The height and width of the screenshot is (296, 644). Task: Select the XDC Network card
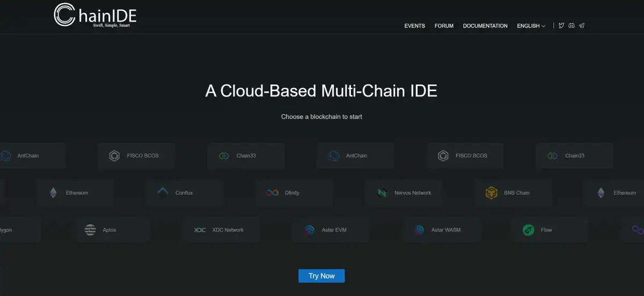click(221, 230)
